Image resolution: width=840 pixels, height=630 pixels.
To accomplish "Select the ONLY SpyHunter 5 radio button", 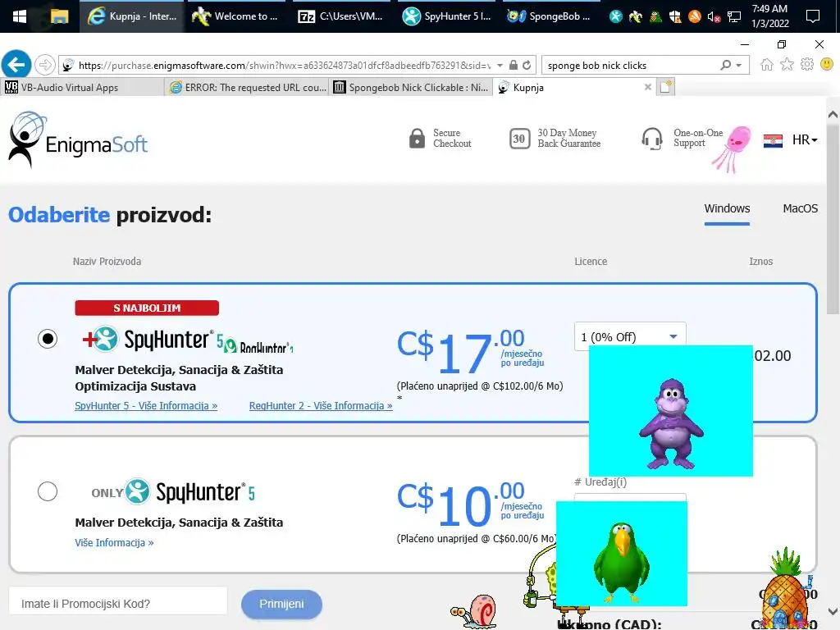I will point(48,491).
